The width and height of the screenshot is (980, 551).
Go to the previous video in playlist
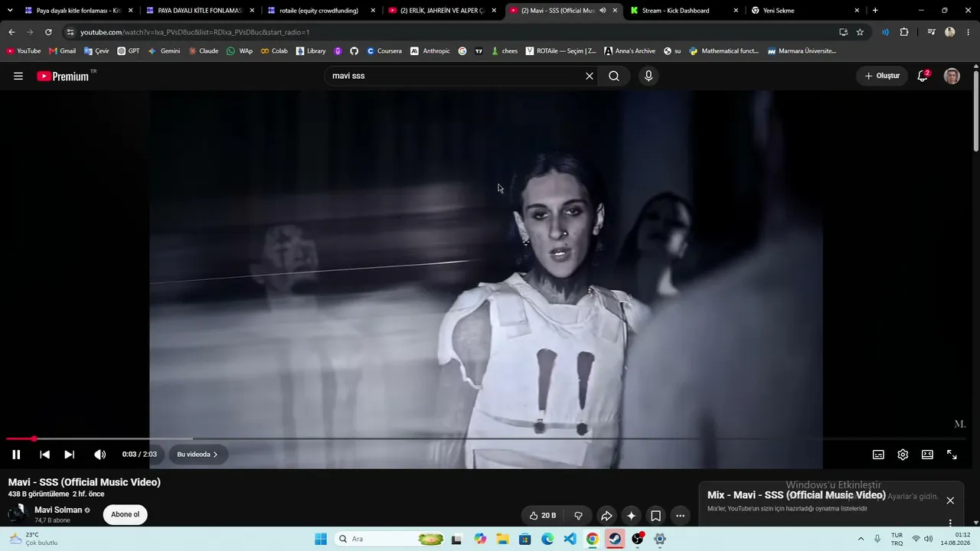tap(44, 455)
